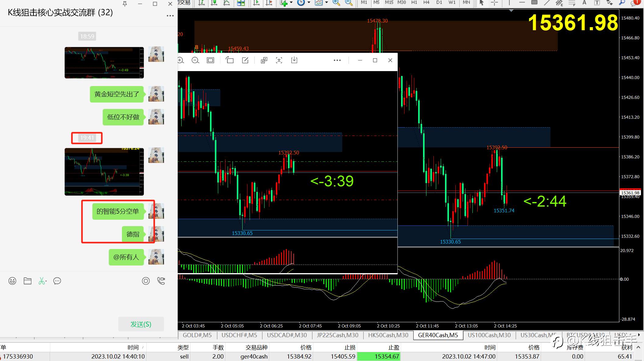Click the take-profit cell 15354.67
The width and height of the screenshot is (644, 361).
point(378,356)
